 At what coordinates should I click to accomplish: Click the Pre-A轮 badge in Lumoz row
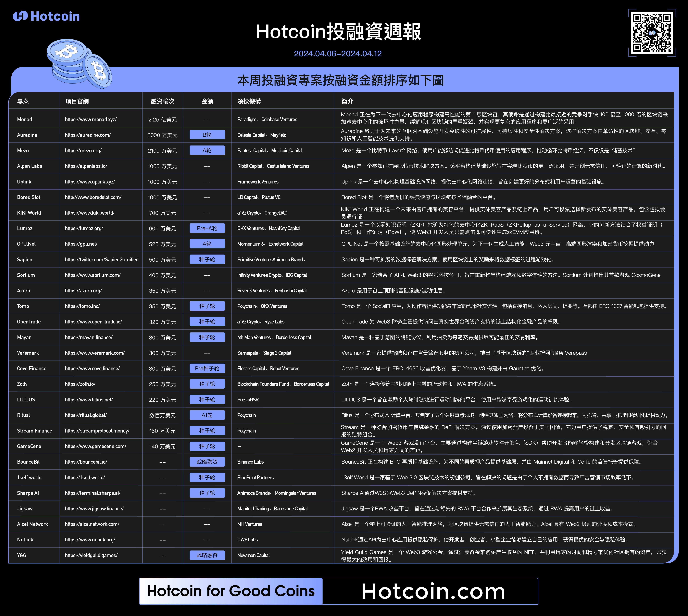tap(207, 228)
